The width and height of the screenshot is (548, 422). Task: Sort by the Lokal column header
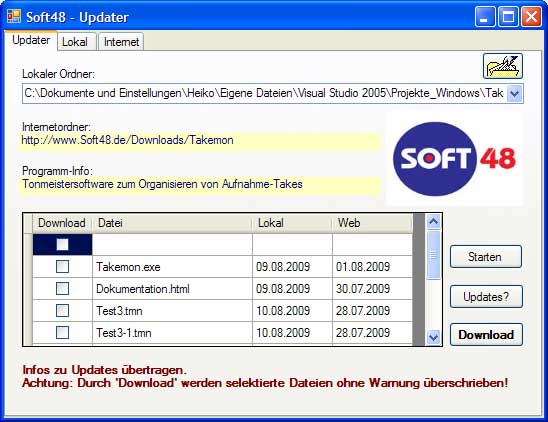pos(292,223)
